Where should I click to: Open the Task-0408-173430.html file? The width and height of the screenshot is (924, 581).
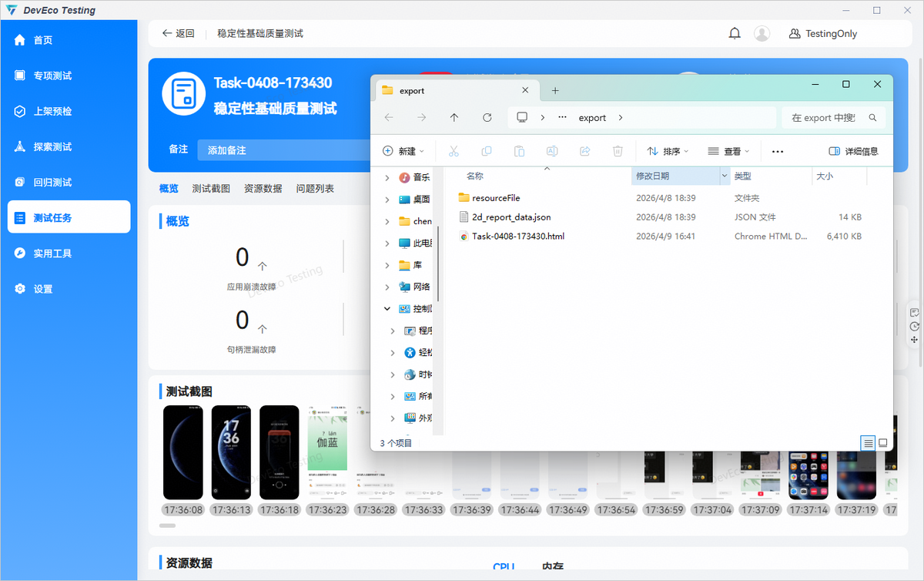pyautogui.click(x=517, y=237)
